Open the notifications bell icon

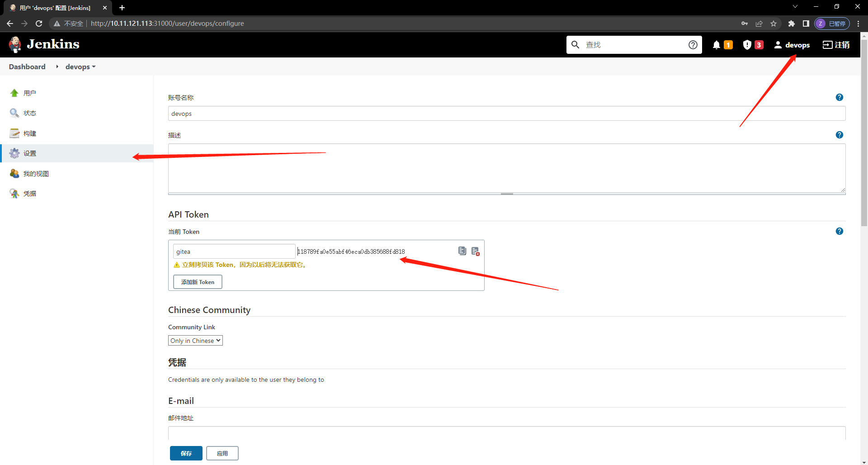pos(717,45)
